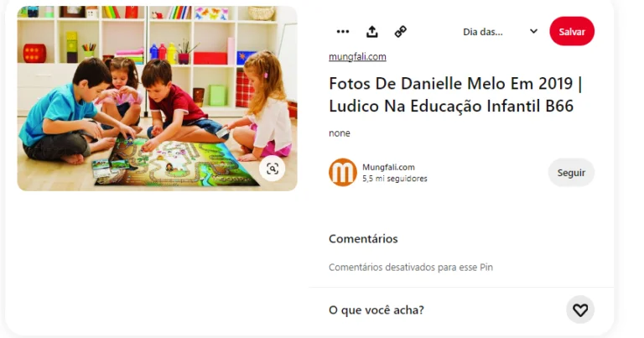Screen dimensions: 644x338
Task: Expand the board chevron next to Dia das...
Action: (533, 31)
